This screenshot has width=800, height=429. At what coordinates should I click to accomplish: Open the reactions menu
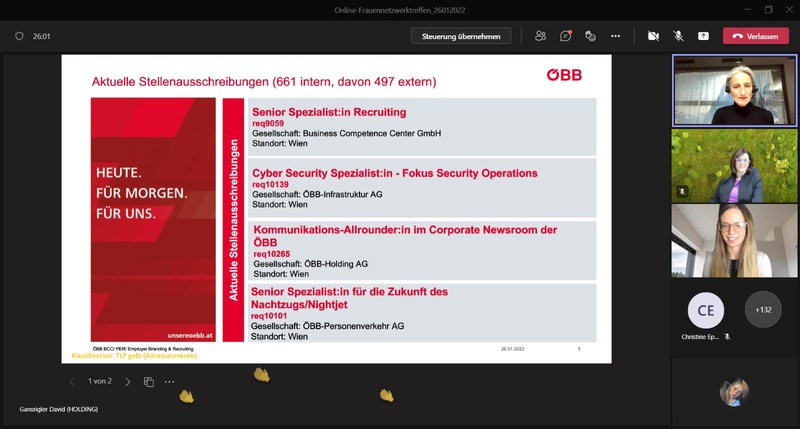coord(590,36)
